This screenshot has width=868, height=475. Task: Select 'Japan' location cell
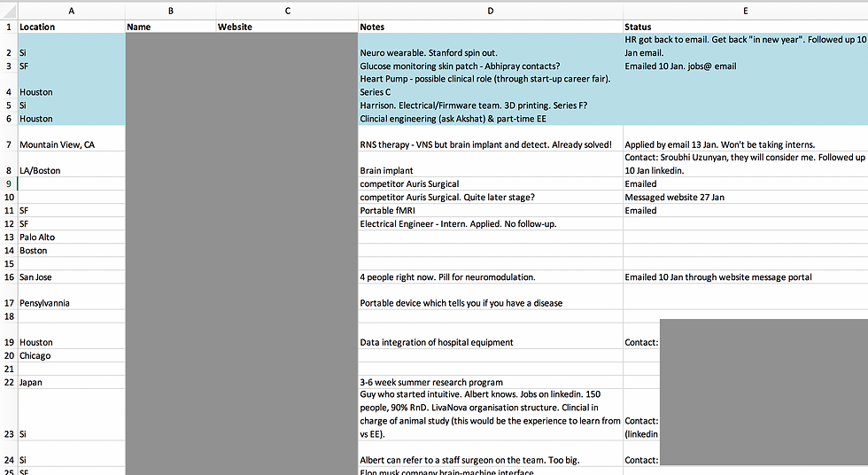click(72, 382)
